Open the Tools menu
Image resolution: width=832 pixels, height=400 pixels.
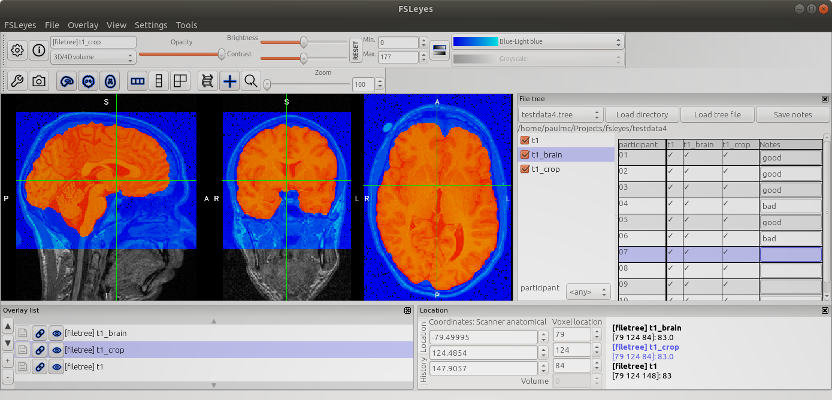pos(186,23)
